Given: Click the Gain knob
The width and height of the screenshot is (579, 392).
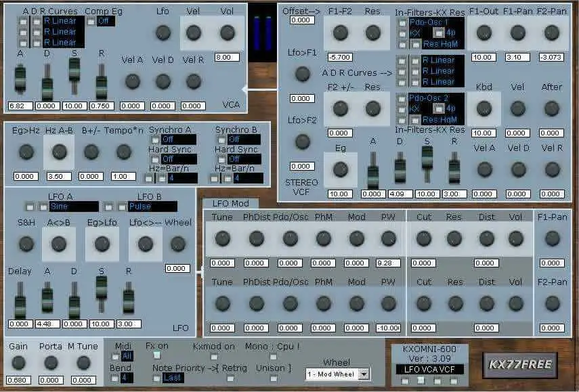Looking at the screenshot, I should (x=18, y=363).
